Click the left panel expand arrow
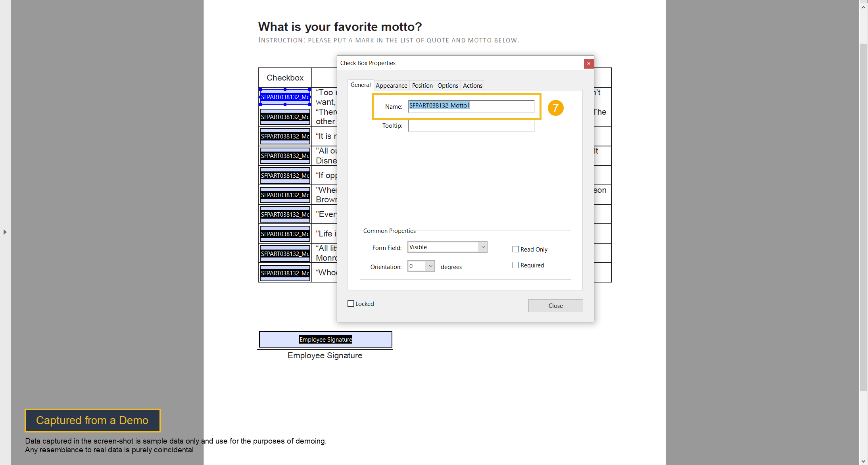 (5, 232)
